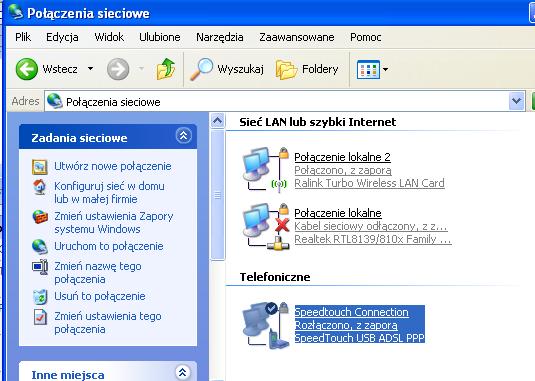Click Połączono, z zaporą status text
This screenshot has width=535, height=381.
[x=343, y=170]
